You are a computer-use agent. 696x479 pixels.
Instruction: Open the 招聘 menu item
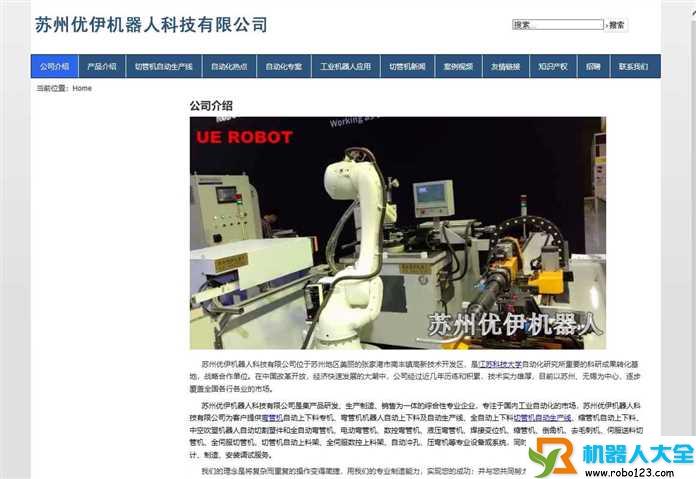(593, 66)
